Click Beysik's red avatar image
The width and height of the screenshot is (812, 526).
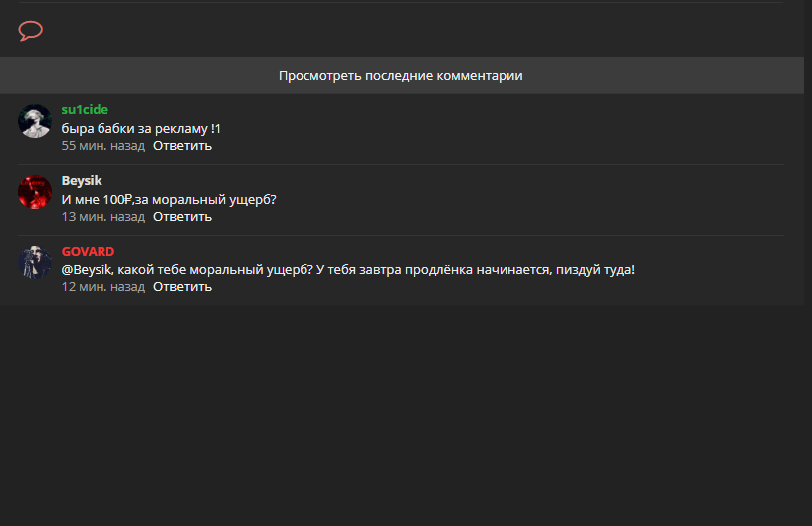click(35, 192)
